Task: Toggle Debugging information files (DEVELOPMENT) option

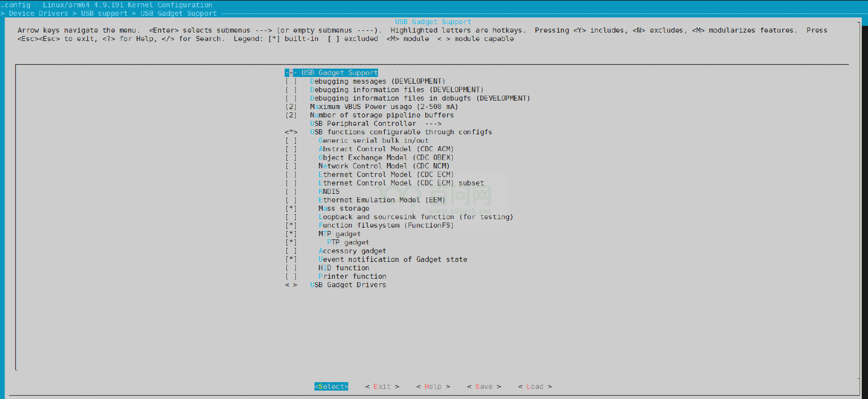Action: click(x=384, y=90)
